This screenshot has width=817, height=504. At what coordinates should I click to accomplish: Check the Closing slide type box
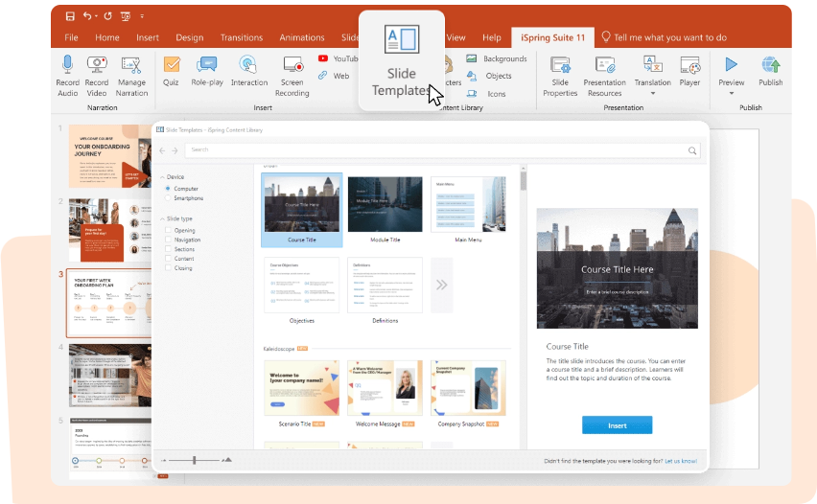tap(168, 267)
